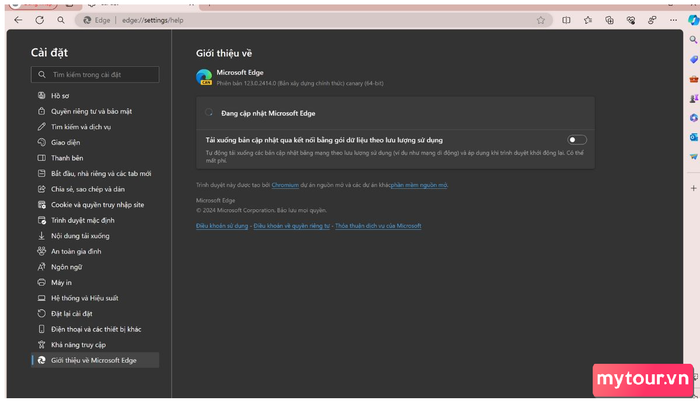The image size is (700, 405).
Task: Focus the Tìm kiếm trong cài đặt search box
Action: (95, 75)
